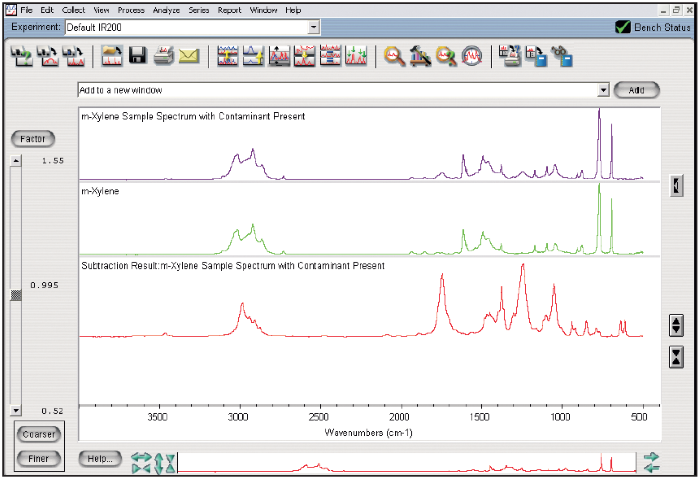
Task: Click the right-pointing roll arrow icon
Action: [651, 457]
